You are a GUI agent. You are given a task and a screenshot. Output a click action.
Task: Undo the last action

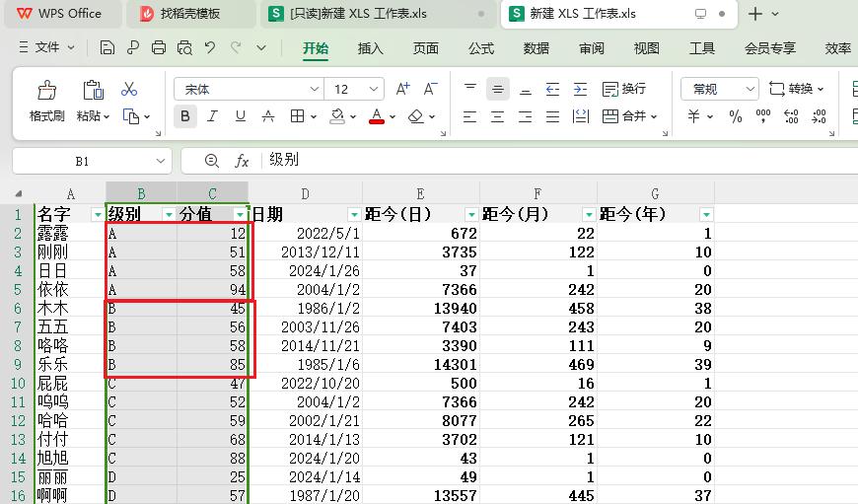pos(210,48)
